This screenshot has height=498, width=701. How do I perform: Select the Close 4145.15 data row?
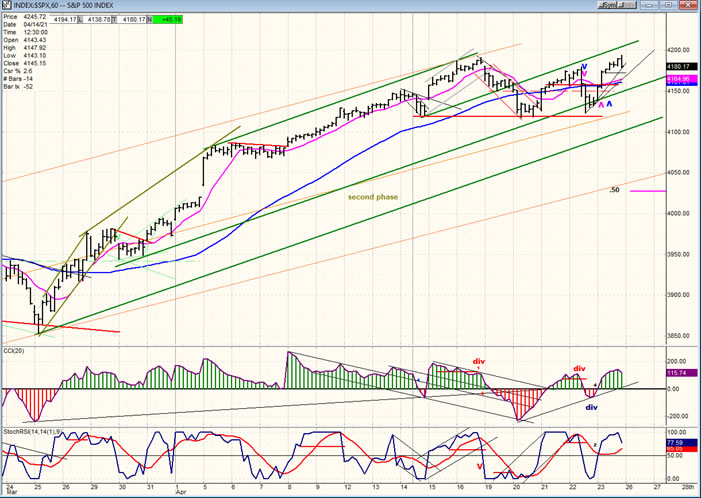point(25,63)
